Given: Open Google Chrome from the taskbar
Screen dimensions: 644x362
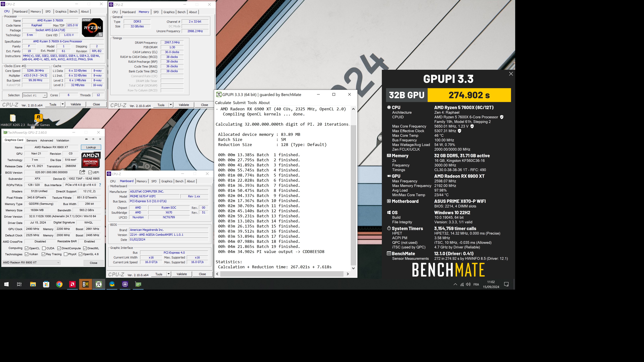Looking at the screenshot, I should [x=59, y=284].
